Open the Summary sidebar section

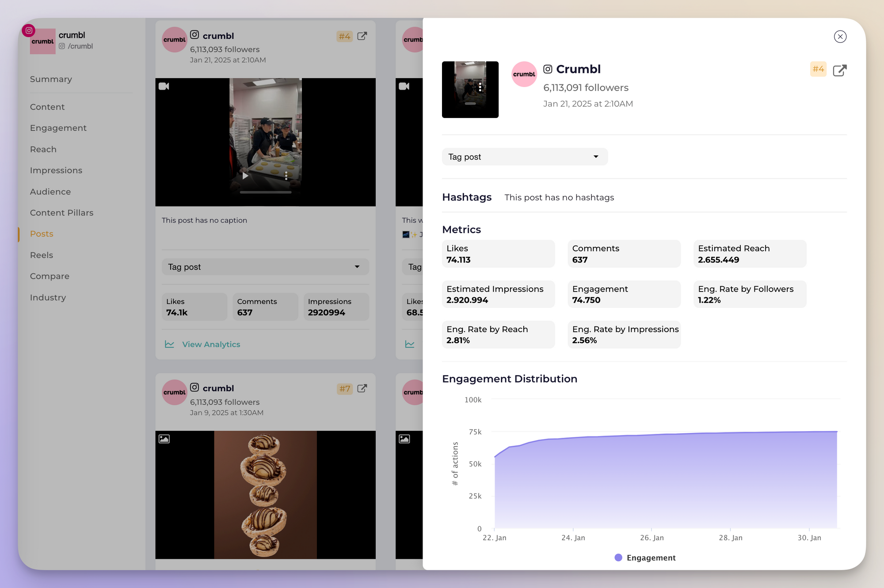[51, 79]
